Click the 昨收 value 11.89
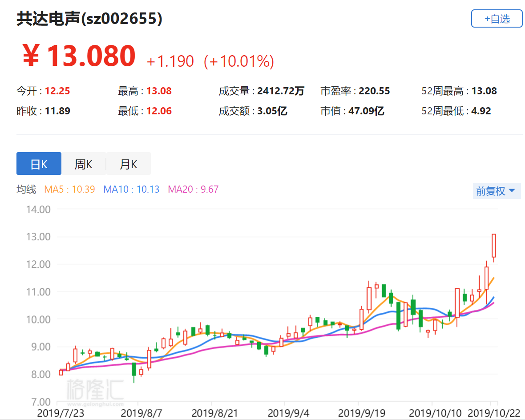The width and height of the screenshot is (525, 420). pyautogui.click(x=57, y=111)
